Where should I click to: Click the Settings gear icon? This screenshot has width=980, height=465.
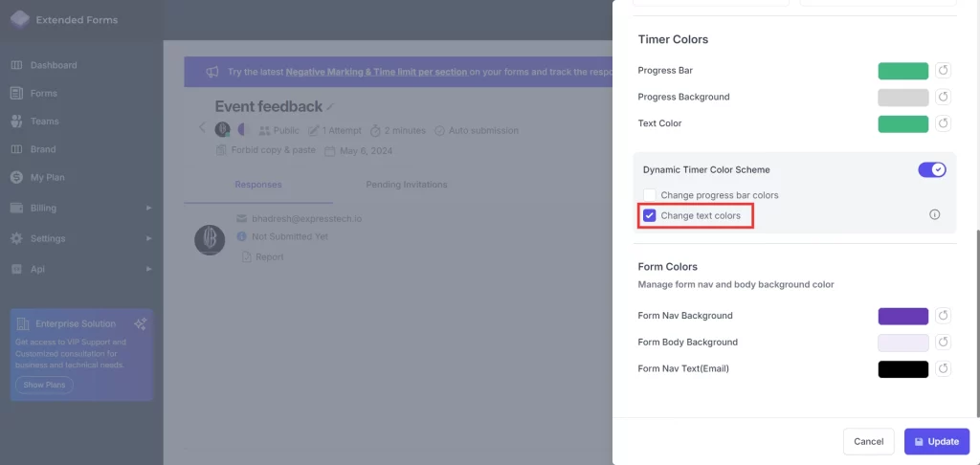pos(17,238)
